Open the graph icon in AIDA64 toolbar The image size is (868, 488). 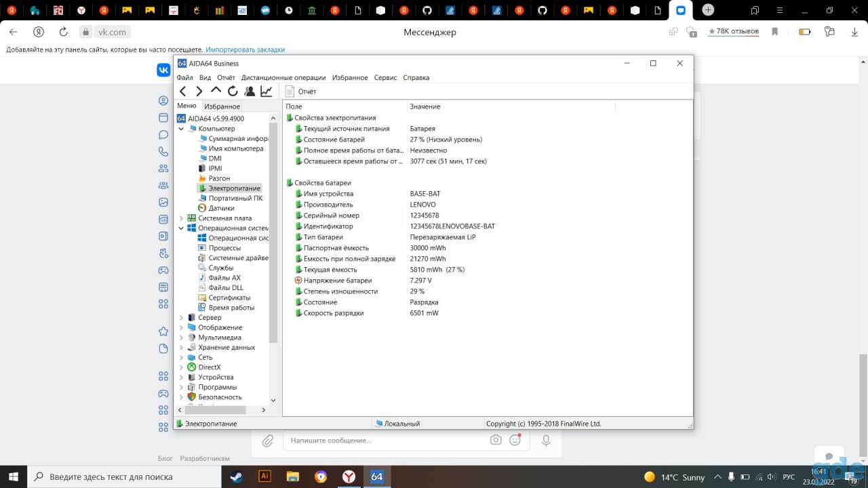pos(267,91)
